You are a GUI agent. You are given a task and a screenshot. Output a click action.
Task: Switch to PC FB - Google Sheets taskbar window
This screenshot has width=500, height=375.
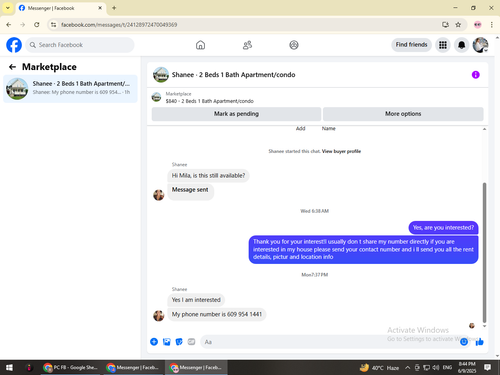71,367
